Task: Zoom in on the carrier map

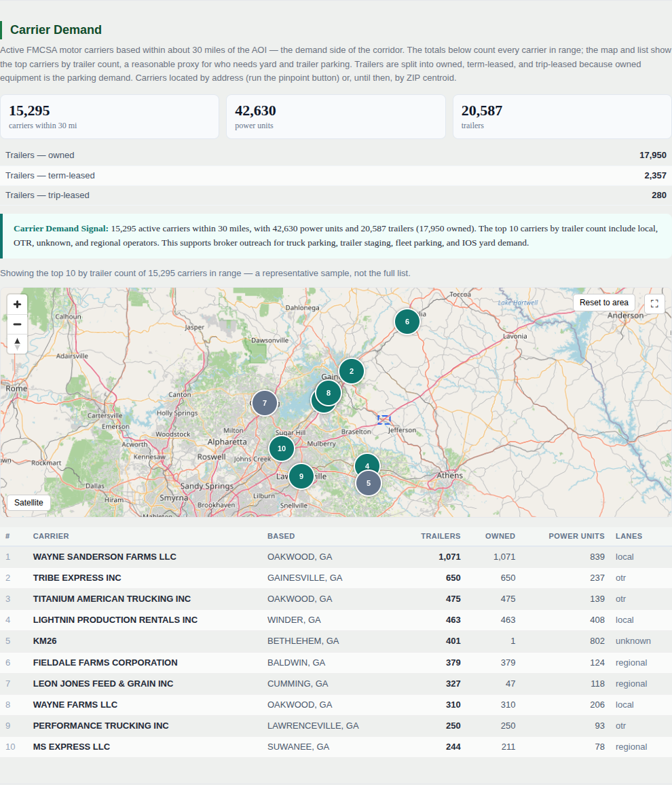Action: click(17, 305)
